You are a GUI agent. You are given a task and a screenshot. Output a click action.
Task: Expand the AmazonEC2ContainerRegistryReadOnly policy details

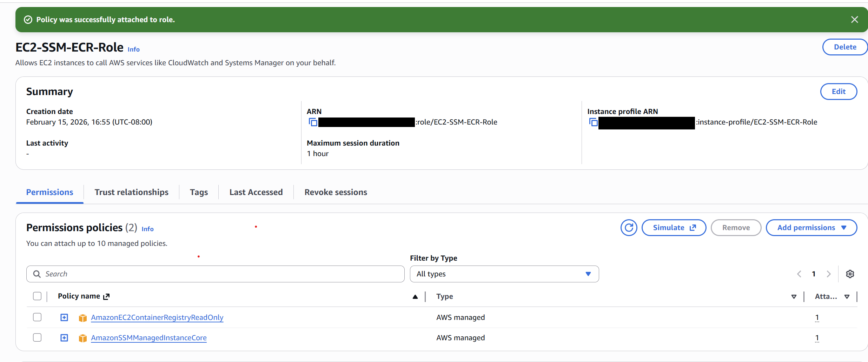point(64,317)
